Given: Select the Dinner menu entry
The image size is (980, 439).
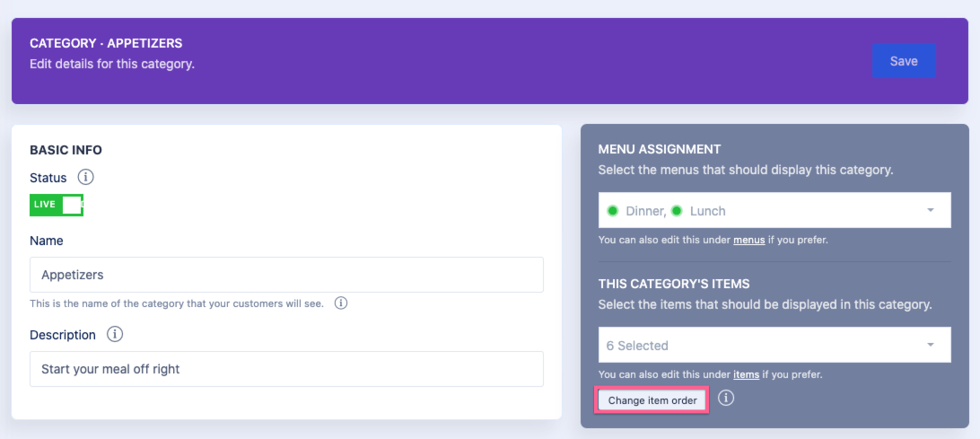Looking at the screenshot, I should point(645,211).
